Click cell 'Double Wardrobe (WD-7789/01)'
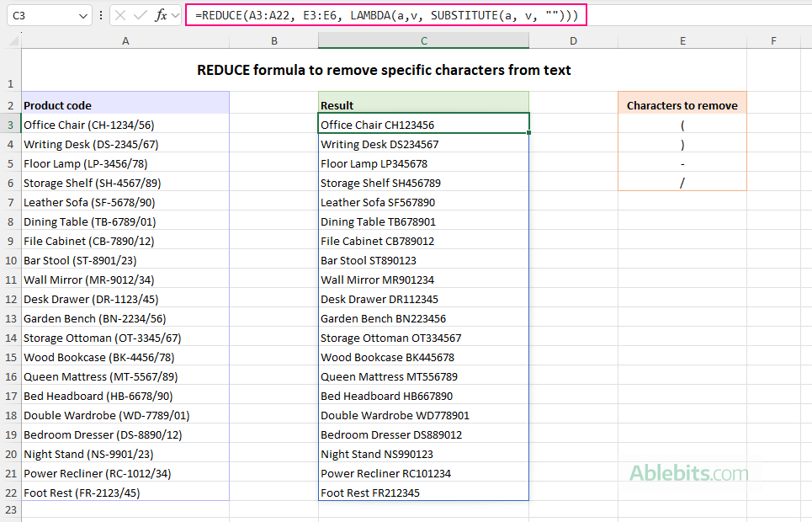The height and width of the screenshot is (522, 812). (125, 415)
